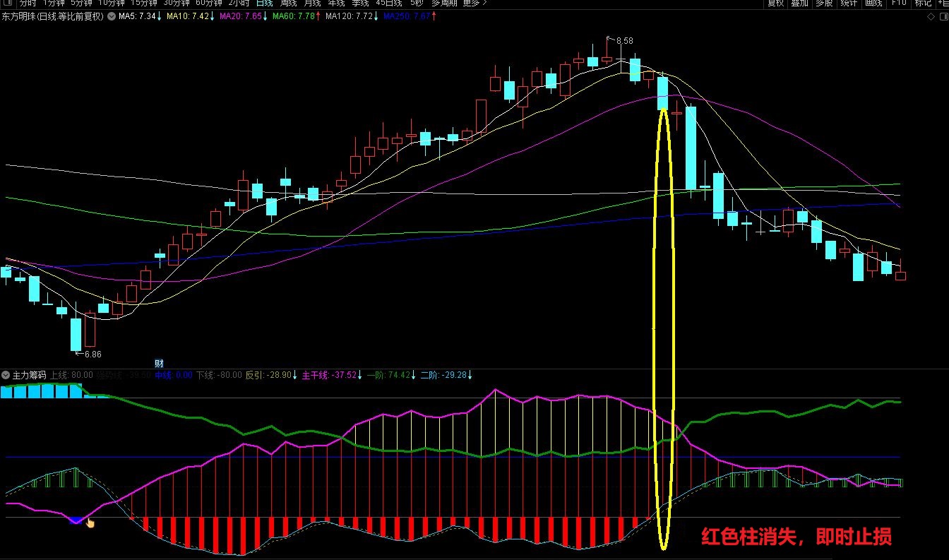Click the 6.86 low price label
Image resolution: width=949 pixels, height=560 pixels.
93,355
